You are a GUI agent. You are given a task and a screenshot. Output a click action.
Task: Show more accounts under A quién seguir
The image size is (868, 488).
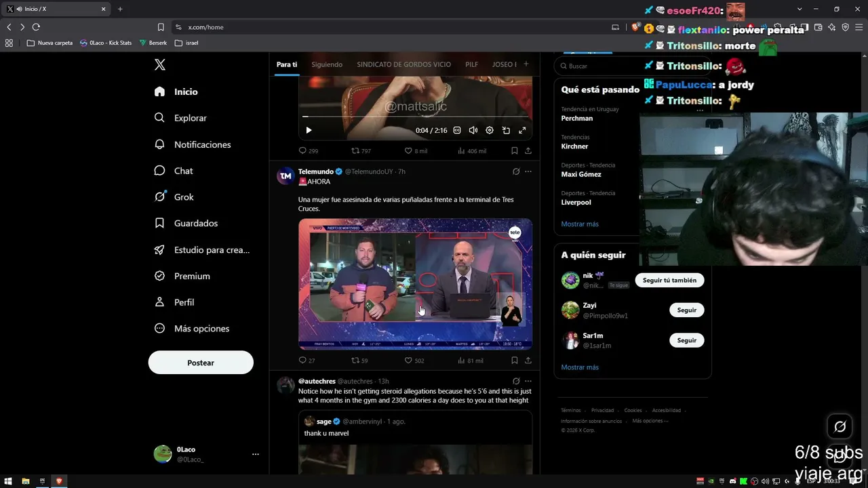tap(580, 367)
